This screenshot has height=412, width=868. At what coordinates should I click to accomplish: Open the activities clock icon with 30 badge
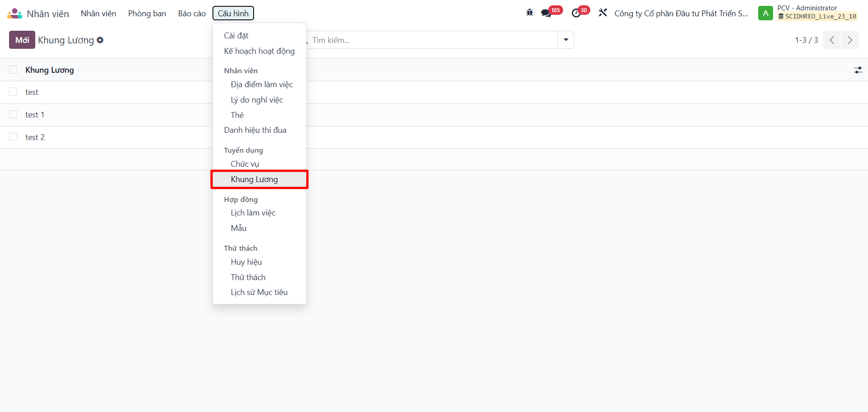click(x=576, y=13)
